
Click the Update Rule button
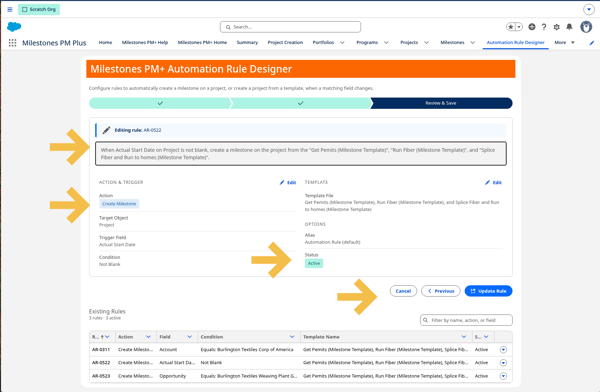click(x=488, y=291)
